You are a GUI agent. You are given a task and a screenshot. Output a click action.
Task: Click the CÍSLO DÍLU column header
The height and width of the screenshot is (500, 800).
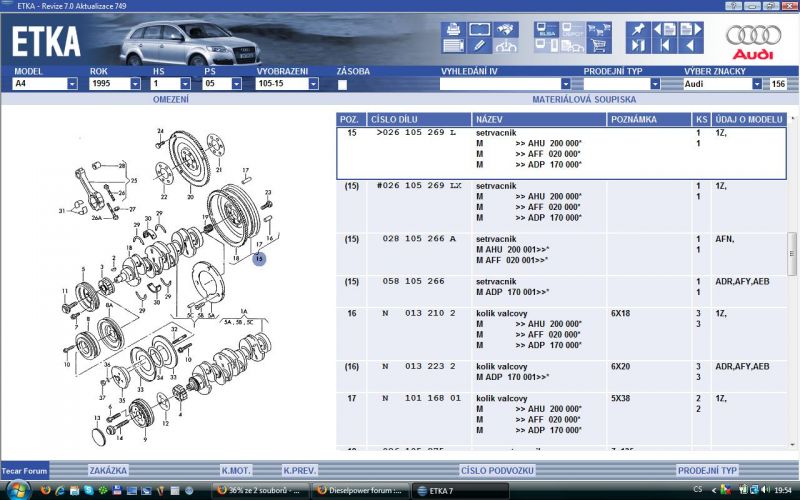click(x=419, y=119)
